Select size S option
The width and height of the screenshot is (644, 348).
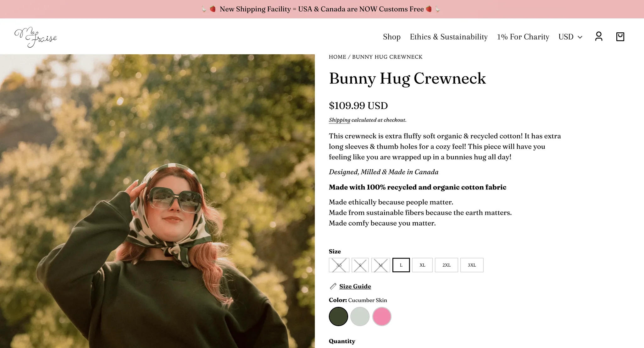pos(360,265)
